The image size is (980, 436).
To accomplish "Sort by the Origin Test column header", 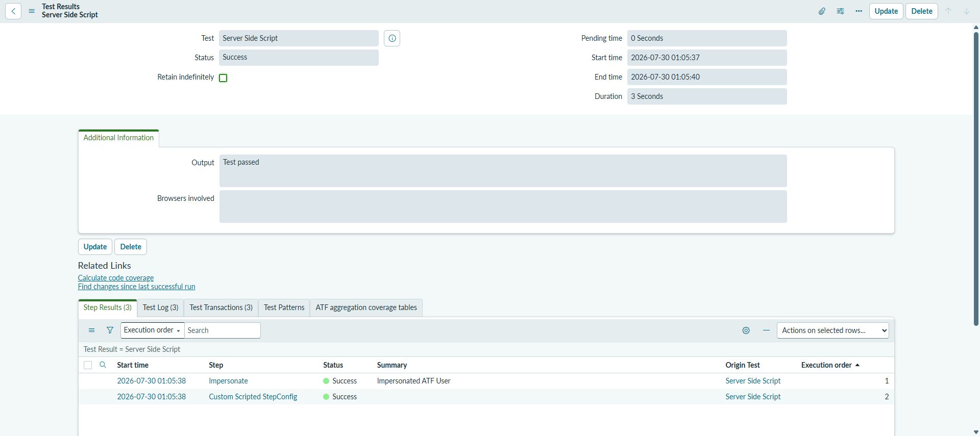I will [x=743, y=365].
